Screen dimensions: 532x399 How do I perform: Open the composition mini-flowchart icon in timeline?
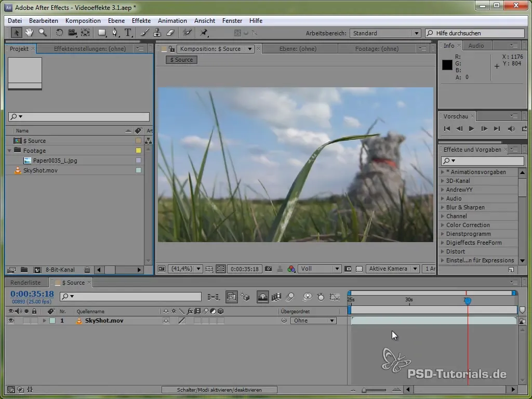[x=214, y=297]
